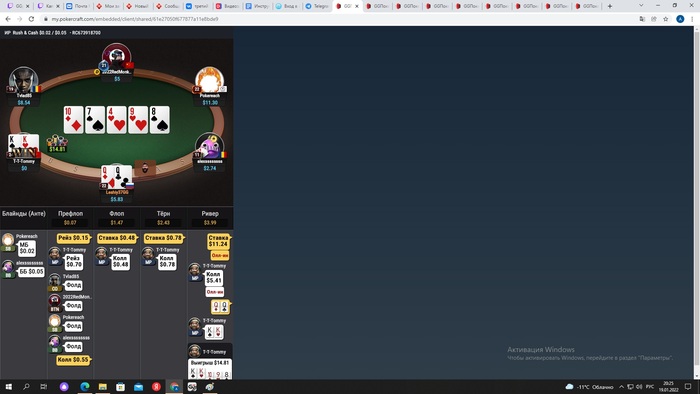Open the tab search chevron
Viewport: 700px width, 394px height.
coord(641,6)
